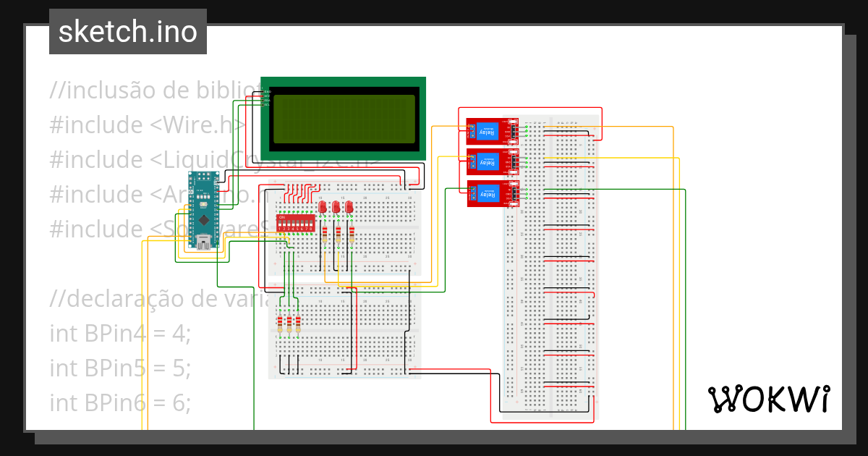Select the middle red LED

336,207
